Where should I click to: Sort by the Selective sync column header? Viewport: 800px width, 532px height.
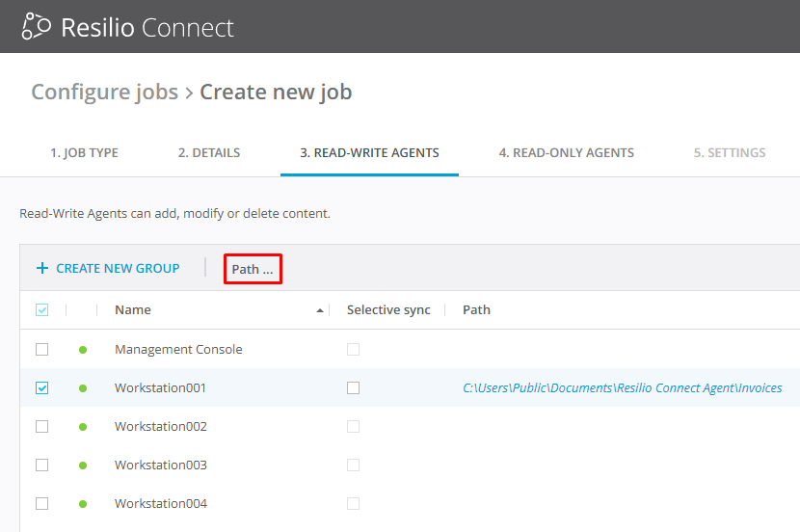pyautogui.click(x=388, y=310)
